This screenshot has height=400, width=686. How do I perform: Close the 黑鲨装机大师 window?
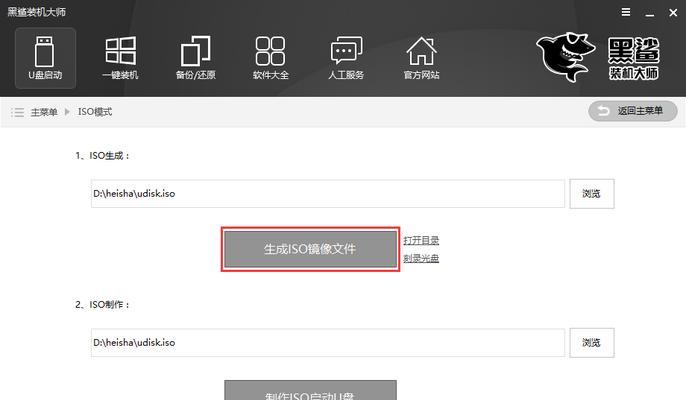673,13
